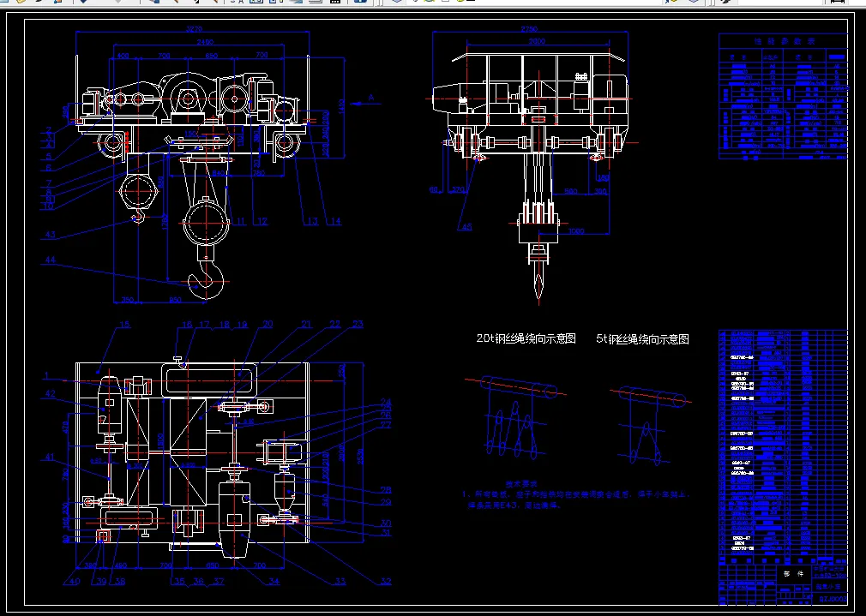Screen dimensions: 866x616
Task: Click part callout number 11
Action: pos(239,221)
